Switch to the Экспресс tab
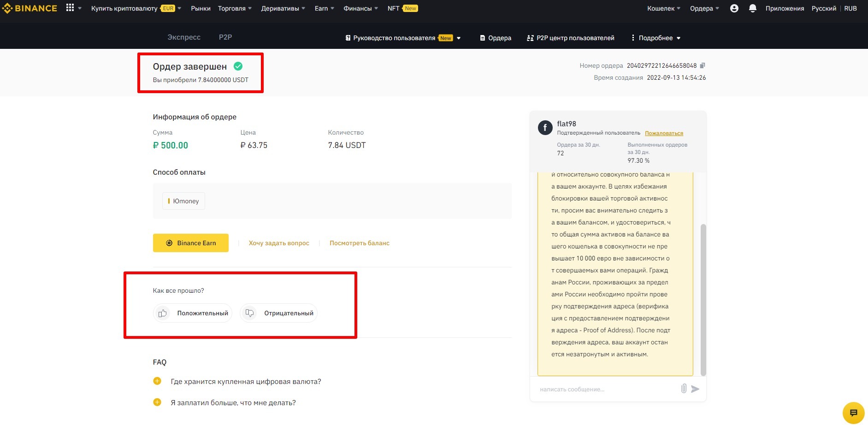 click(183, 37)
